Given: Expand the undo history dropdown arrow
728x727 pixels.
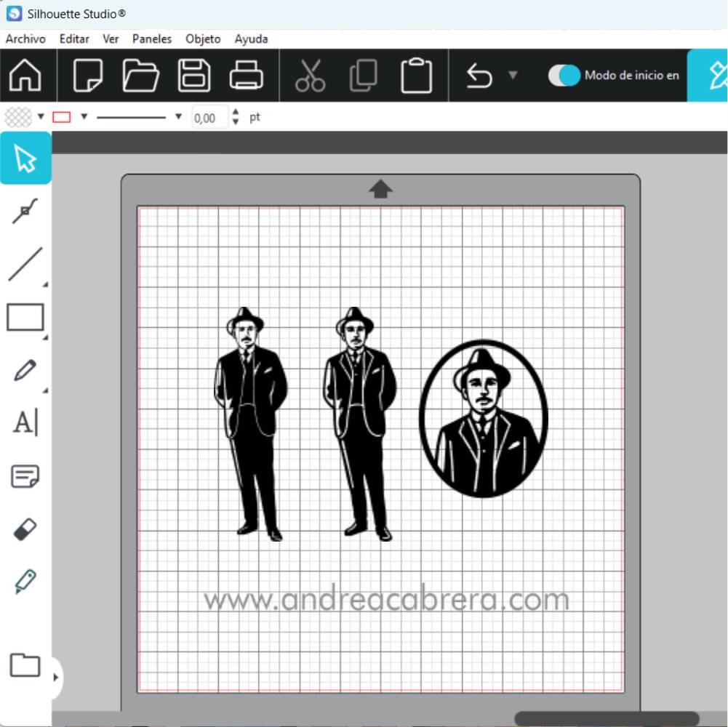Looking at the screenshot, I should [513, 75].
